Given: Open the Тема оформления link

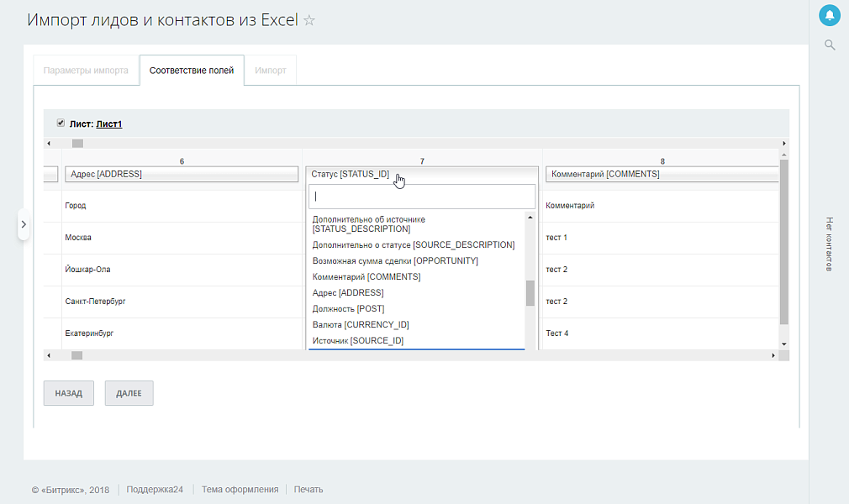Looking at the screenshot, I should point(242,488).
